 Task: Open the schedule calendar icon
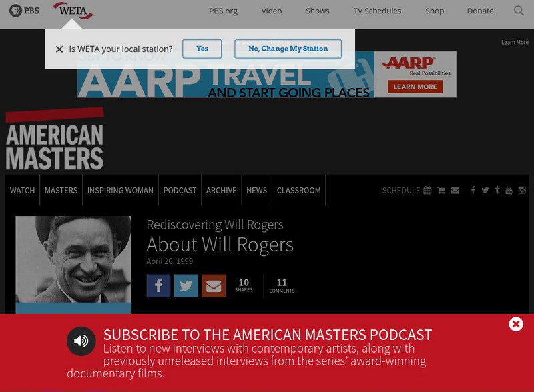coord(427,190)
